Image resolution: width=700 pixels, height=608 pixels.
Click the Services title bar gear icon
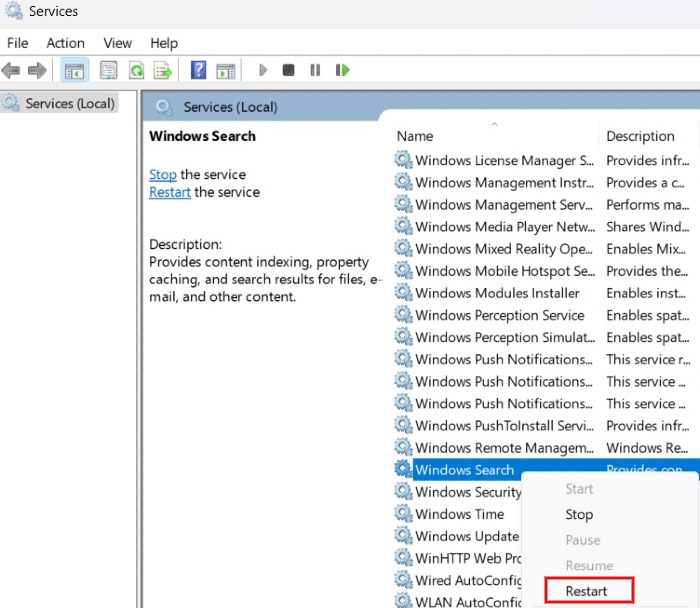tap(13, 11)
